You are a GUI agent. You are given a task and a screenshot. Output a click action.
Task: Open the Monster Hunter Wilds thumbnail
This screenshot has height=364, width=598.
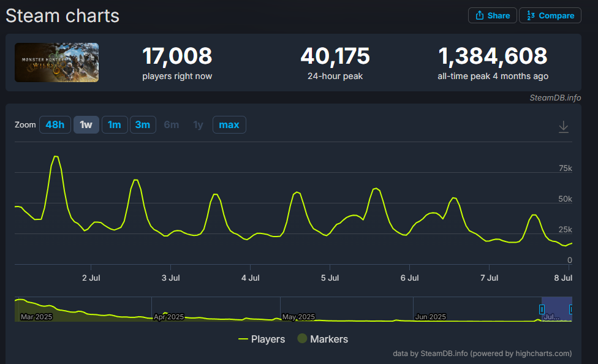tap(57, 63)
